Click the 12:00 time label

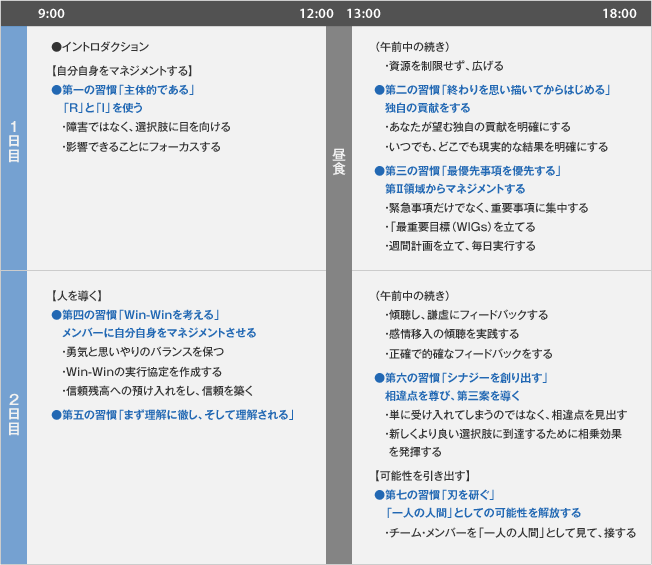pos(316,13)
